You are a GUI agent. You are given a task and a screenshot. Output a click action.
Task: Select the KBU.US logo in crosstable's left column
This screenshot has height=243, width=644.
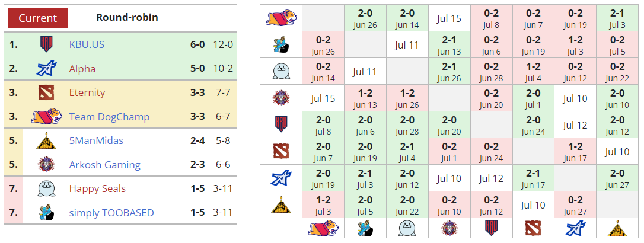pos(280,124)
